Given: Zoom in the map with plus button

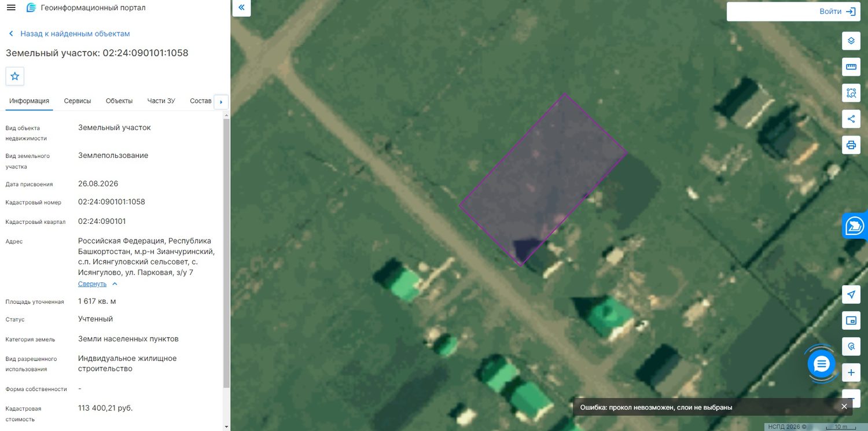Looking at the screenshot, I should pyautogui.click(x=851, y=373).
